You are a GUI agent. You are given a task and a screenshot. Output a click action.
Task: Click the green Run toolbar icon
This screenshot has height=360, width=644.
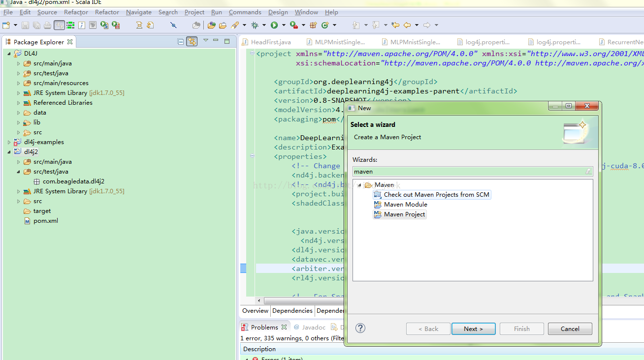(274, 25)
